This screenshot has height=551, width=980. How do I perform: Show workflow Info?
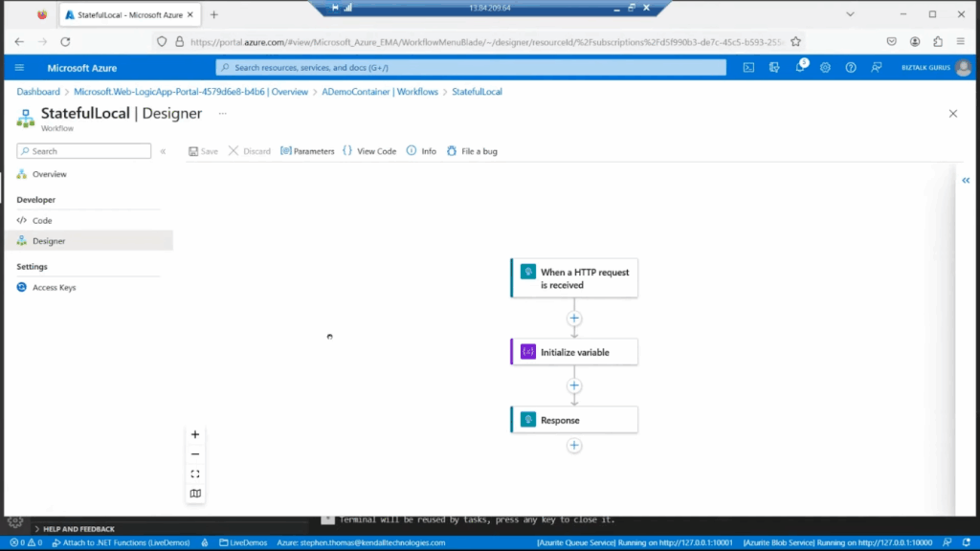pos(421,151)
